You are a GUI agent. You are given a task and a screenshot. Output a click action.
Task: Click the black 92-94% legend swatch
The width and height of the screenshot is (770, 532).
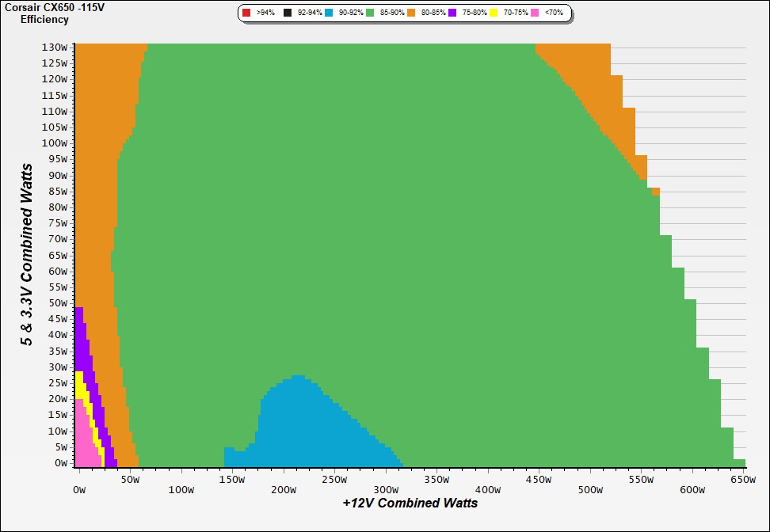tap(288, 13)
